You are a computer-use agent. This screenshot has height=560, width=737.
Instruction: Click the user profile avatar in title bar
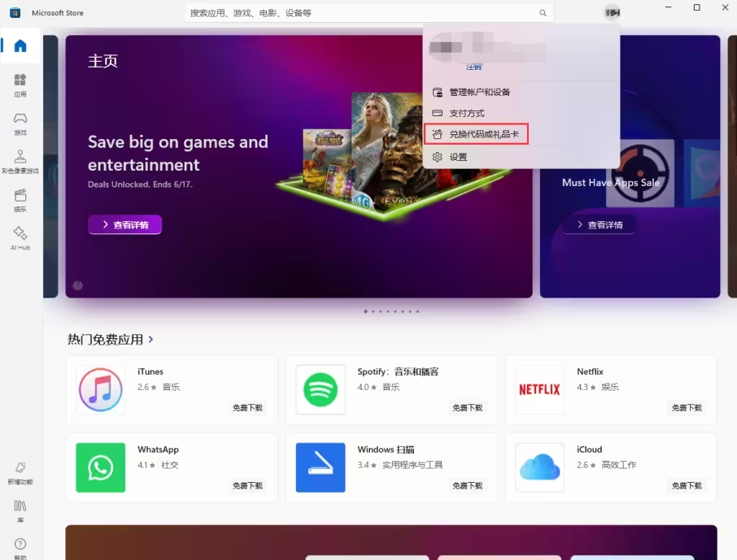tap(612, 13)
